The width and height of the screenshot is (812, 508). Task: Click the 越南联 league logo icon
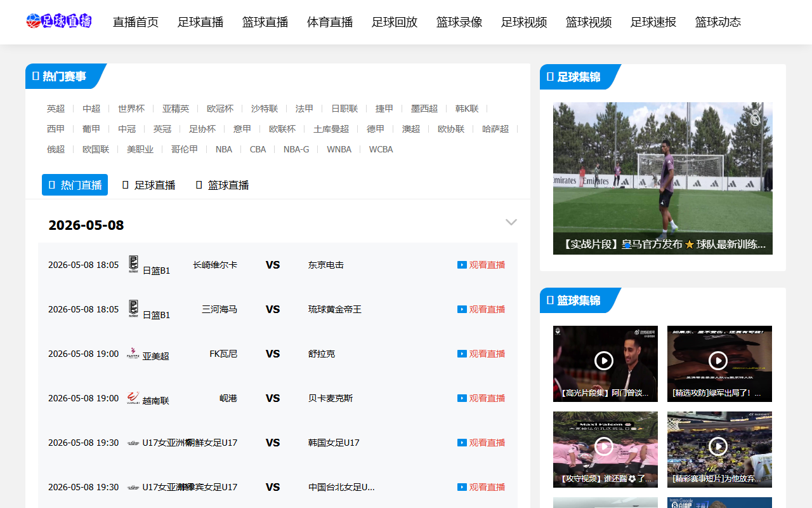coord(133,398)
